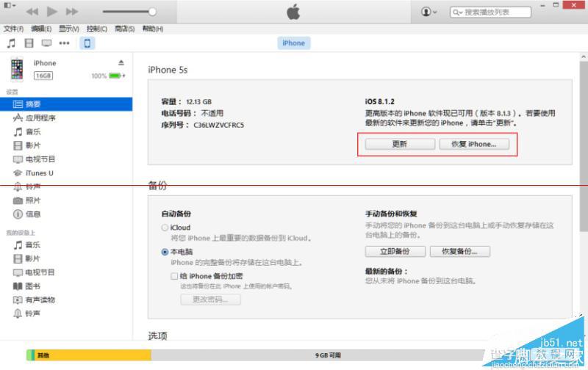Click the 立即备份 button
The image size is (588, 370).
pyautogui.click(x=395, y=251)
